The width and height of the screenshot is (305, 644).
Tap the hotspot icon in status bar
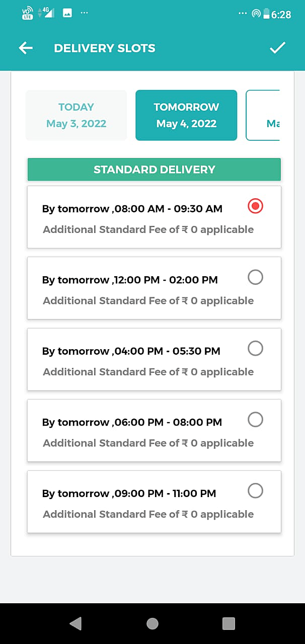pyautogui.click(x=256, y=14)
